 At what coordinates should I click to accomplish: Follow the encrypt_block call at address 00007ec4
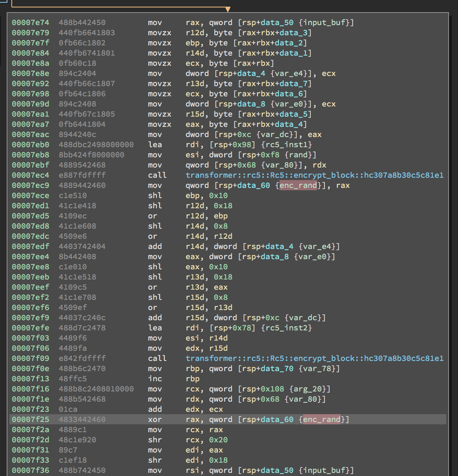coord(314,175)
